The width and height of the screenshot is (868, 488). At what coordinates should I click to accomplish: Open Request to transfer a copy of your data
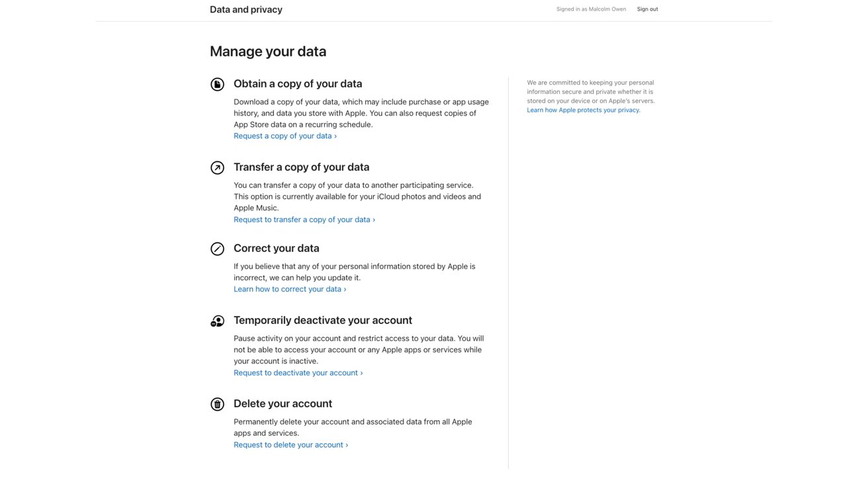click(x=304, y=220)
